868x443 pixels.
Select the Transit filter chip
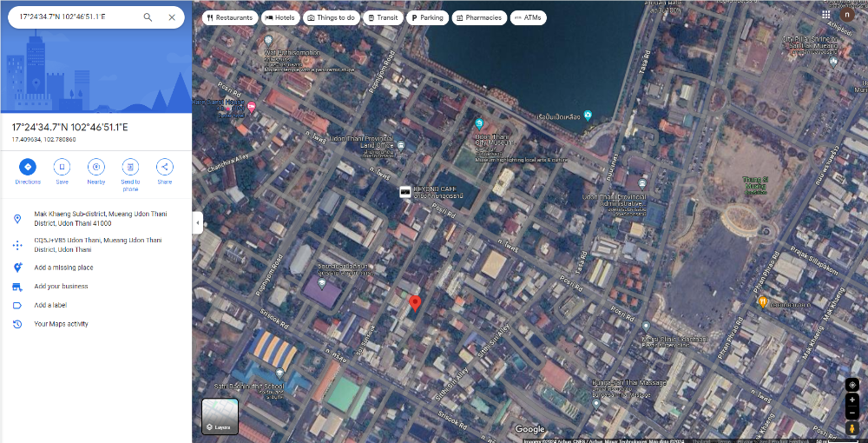[383, 17]
